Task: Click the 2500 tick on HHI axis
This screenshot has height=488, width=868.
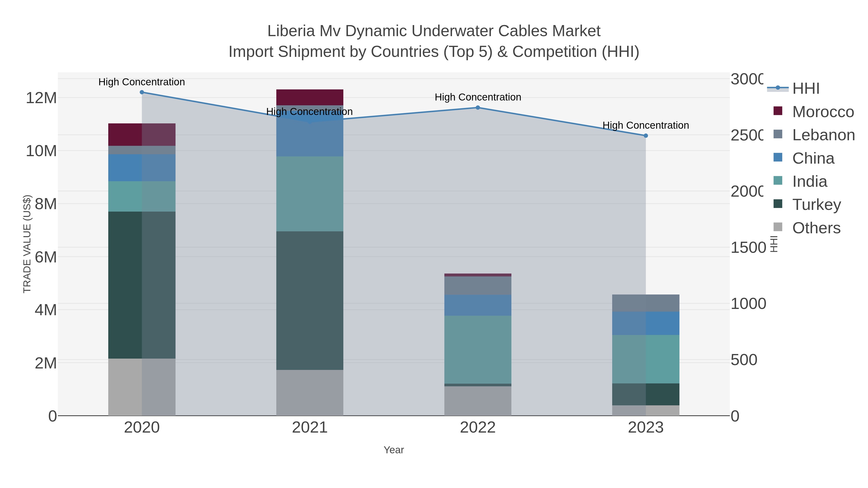Action: pos(747,135)
